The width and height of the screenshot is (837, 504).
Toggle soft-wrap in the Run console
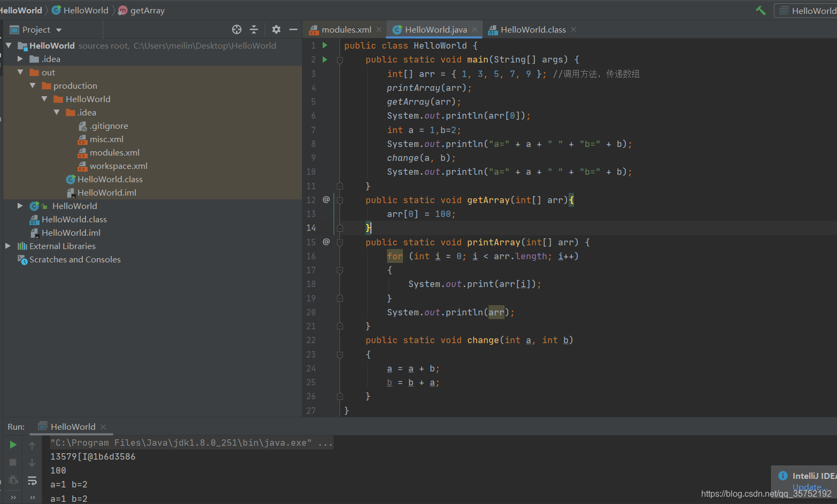32,480
